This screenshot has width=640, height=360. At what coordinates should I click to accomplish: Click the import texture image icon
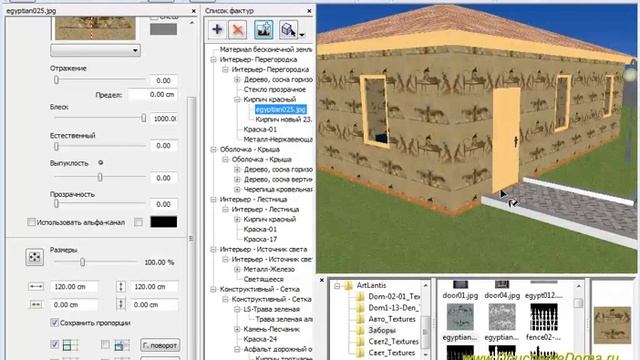(264, 30)
